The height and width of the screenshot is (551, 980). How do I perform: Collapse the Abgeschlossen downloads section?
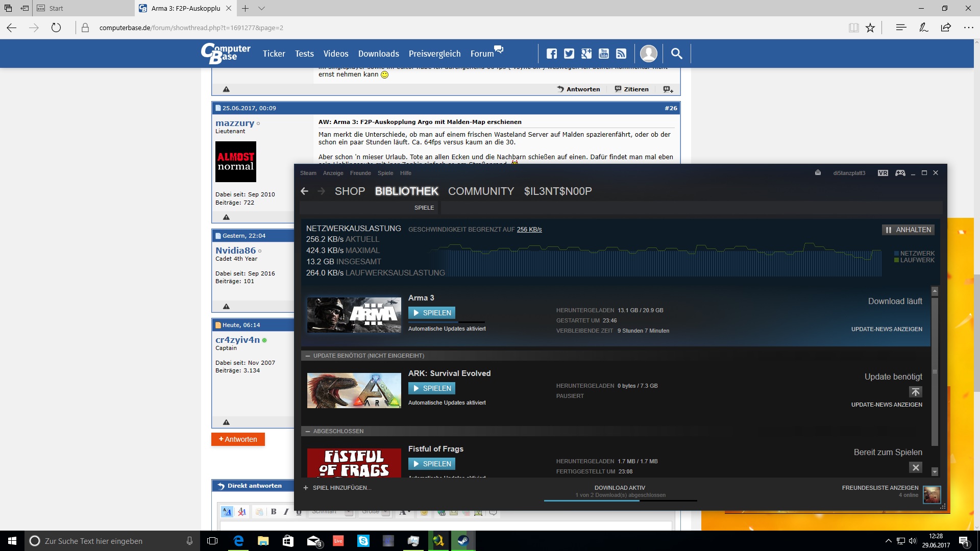tap(308, 431)
